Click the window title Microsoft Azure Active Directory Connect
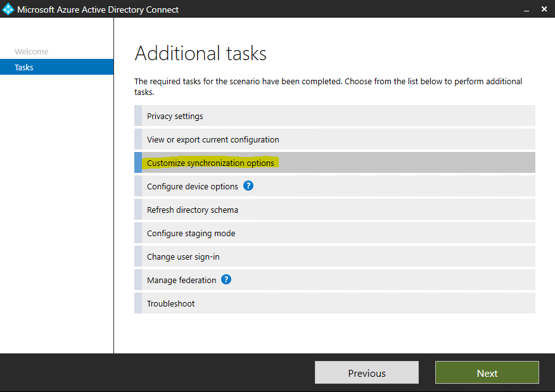 [98, 9]
